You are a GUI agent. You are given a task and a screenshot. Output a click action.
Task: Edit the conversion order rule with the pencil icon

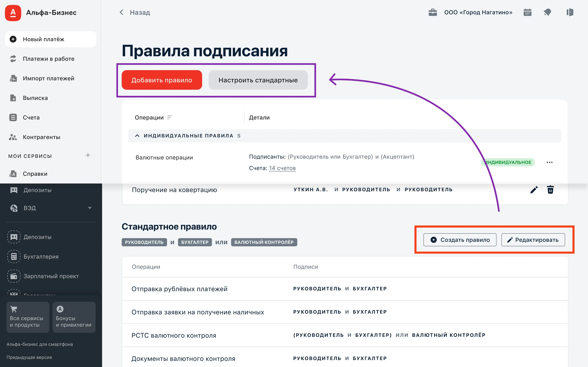coord(534,190)
